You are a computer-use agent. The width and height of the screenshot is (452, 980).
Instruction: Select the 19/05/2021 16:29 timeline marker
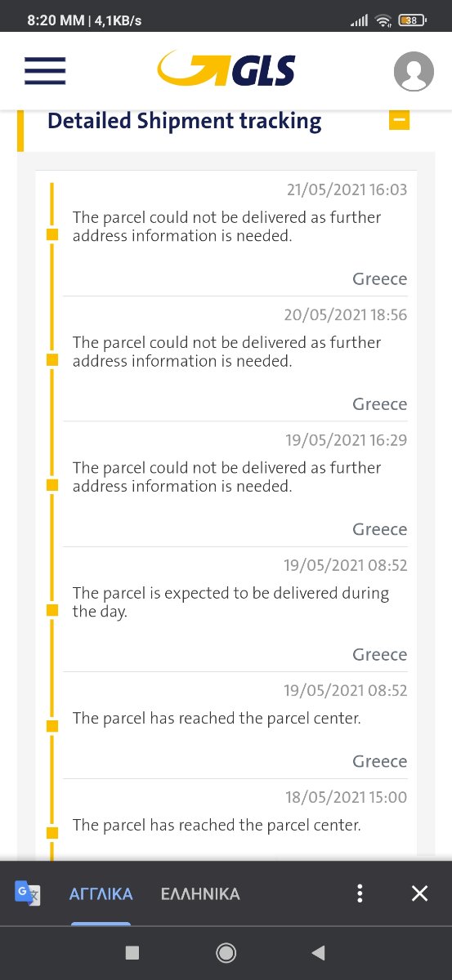52,485
